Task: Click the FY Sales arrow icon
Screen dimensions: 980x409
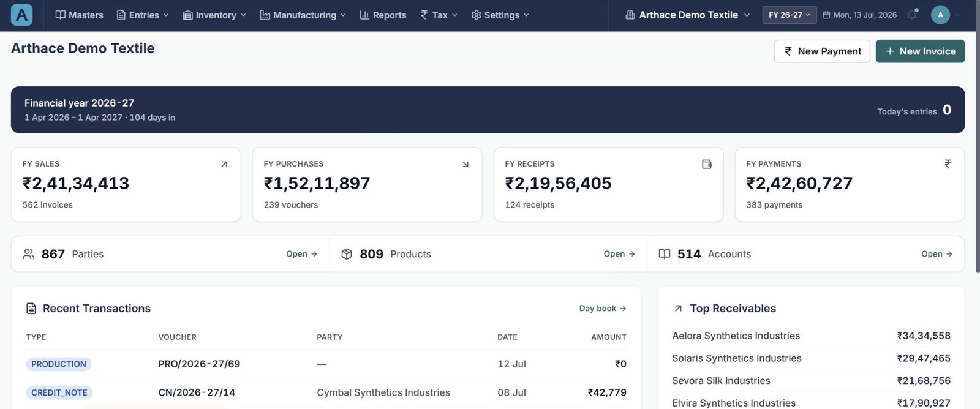Action: (224, 164)
